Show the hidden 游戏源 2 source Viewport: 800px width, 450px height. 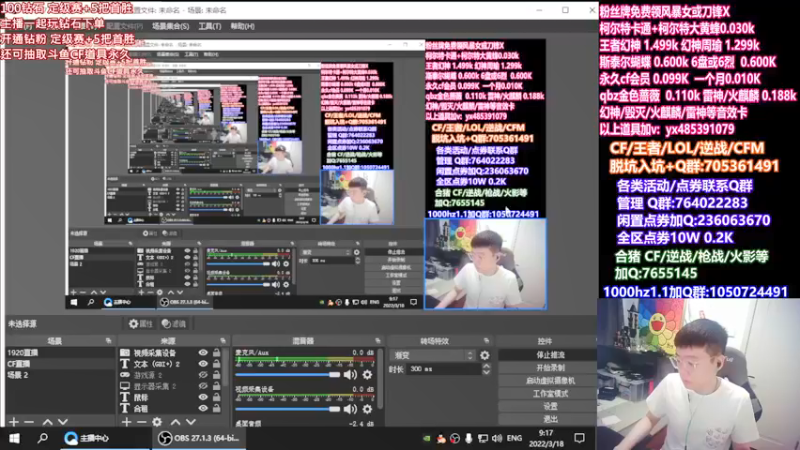click(203, 375)
